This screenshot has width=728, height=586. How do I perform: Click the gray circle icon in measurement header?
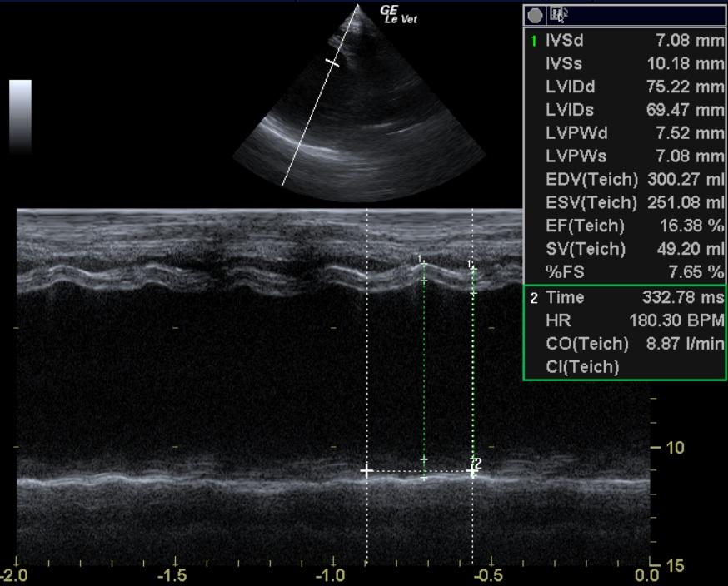coord(535,15)
